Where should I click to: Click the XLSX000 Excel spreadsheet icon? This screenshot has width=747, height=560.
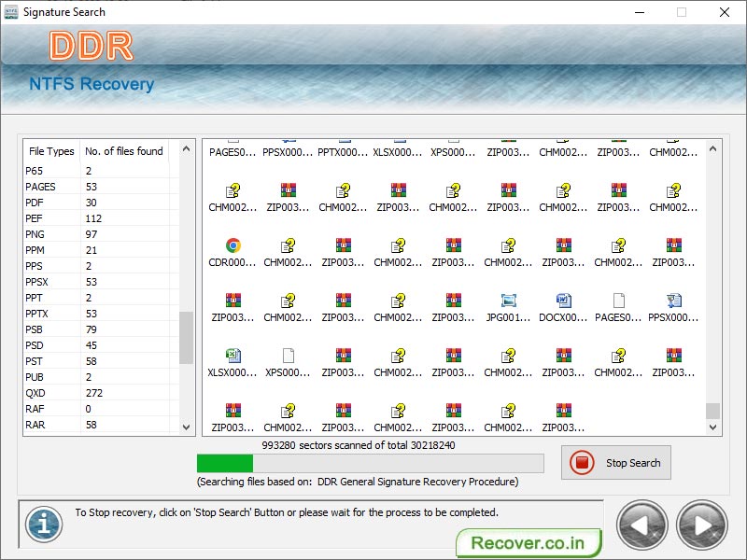[x=232, y=357]
